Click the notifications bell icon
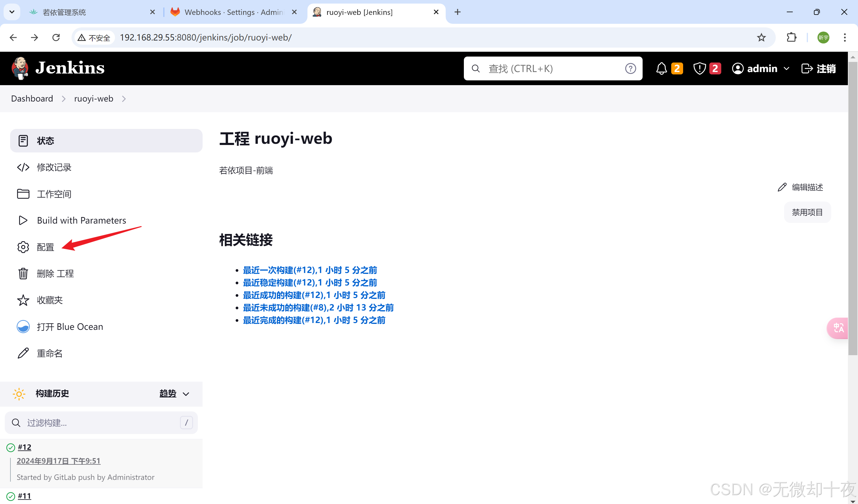Viewport: 858px width, 504px height. tap(661, 68)
